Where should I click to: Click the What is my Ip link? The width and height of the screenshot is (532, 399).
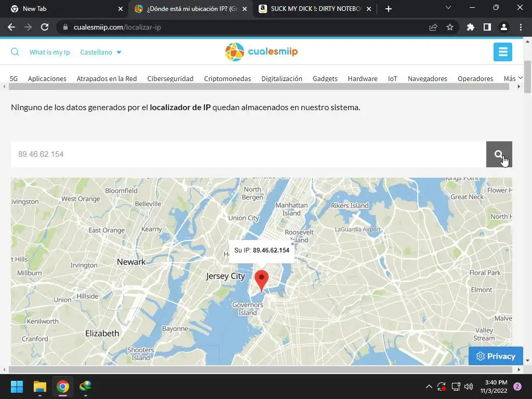pos(49,52)
